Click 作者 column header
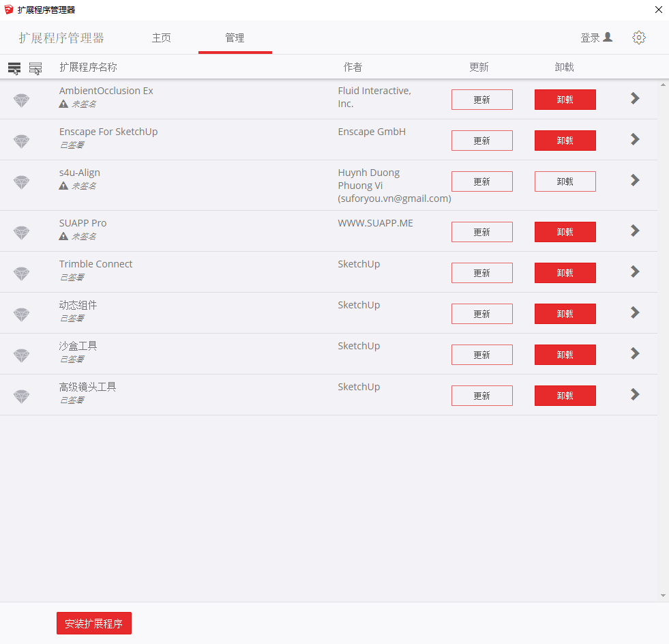The width and height of the screenshot is (669, 644). point(353,67)
